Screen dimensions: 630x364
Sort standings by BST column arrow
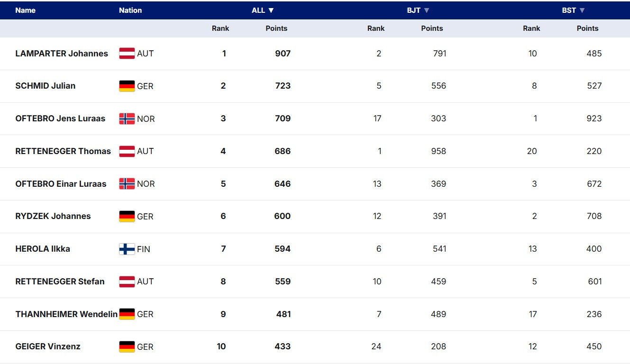click(582, 10)
